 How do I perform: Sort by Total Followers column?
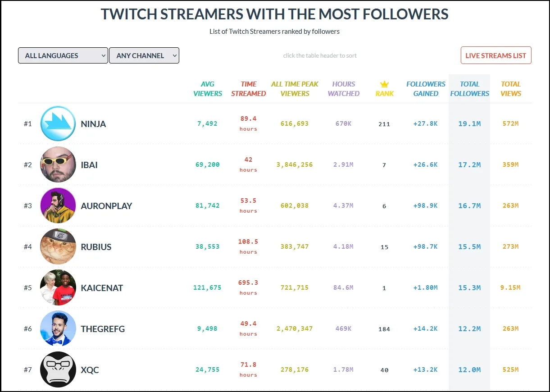tap(469, 89)
